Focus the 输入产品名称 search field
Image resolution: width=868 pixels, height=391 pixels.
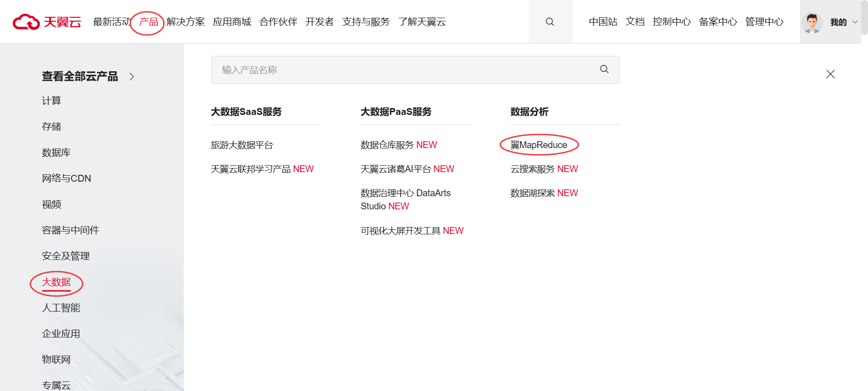[x=415, y=70]
